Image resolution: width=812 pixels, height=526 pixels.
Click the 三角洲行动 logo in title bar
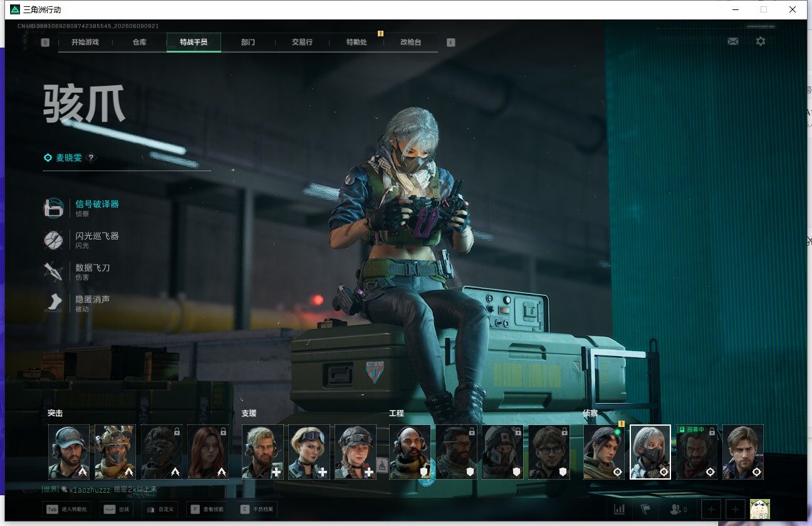[15, 9]
